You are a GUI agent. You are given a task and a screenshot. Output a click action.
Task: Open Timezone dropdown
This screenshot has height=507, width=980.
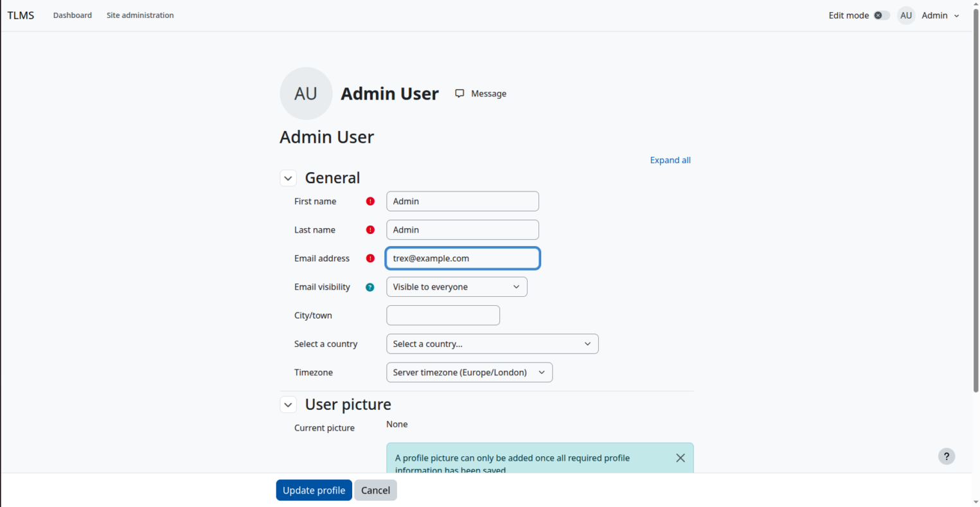pyautogui.click(x=469, y=373)
